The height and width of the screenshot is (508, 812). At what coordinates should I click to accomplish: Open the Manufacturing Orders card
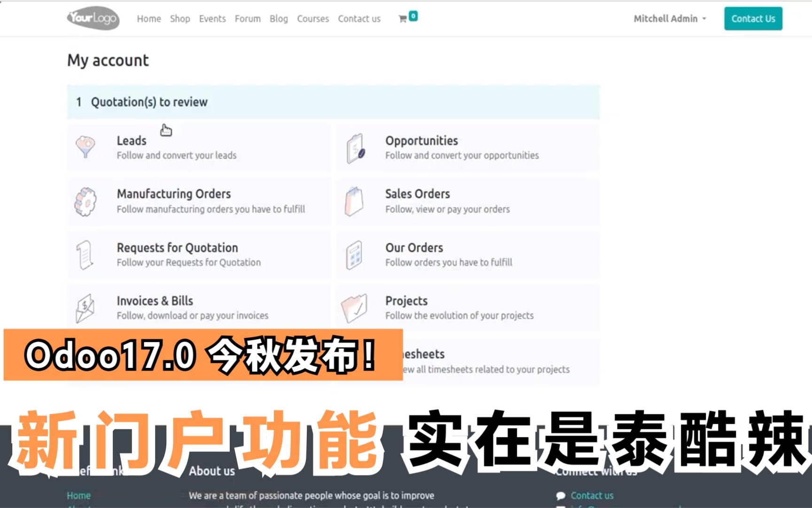pyautogui.click(x=199, y=201)
